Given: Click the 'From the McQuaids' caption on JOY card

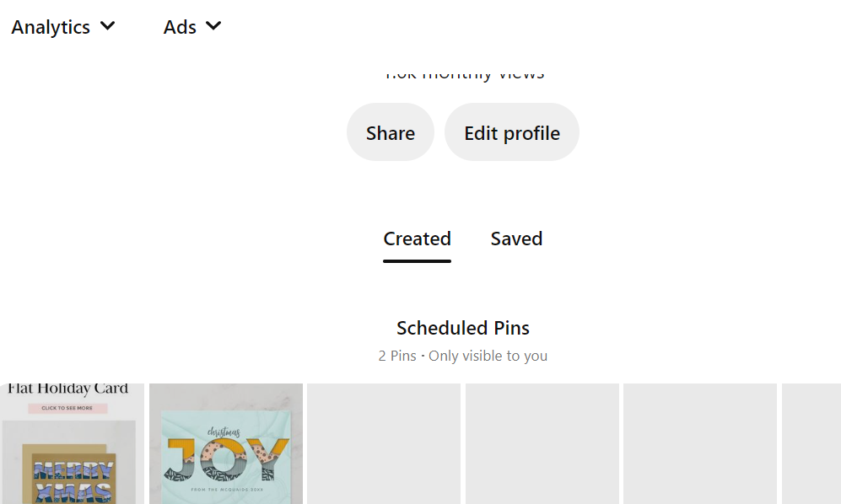Looking at the screenshot, I should (228, 490).
